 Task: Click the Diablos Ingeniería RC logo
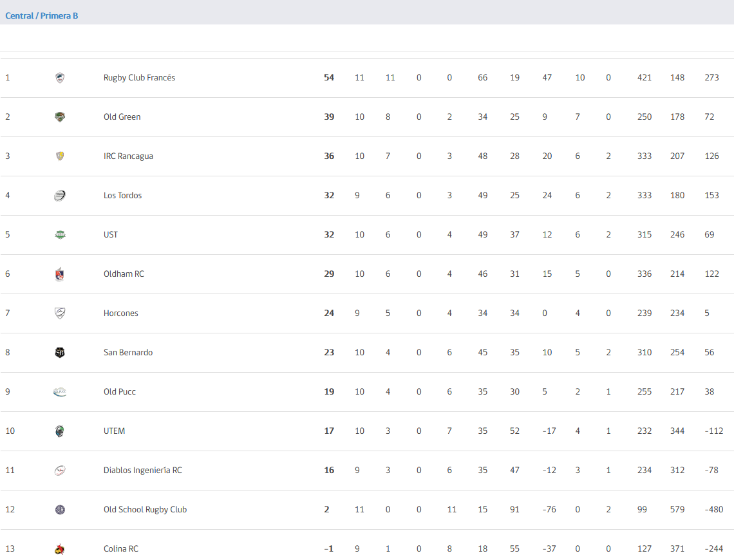click(x=60, y=471)
